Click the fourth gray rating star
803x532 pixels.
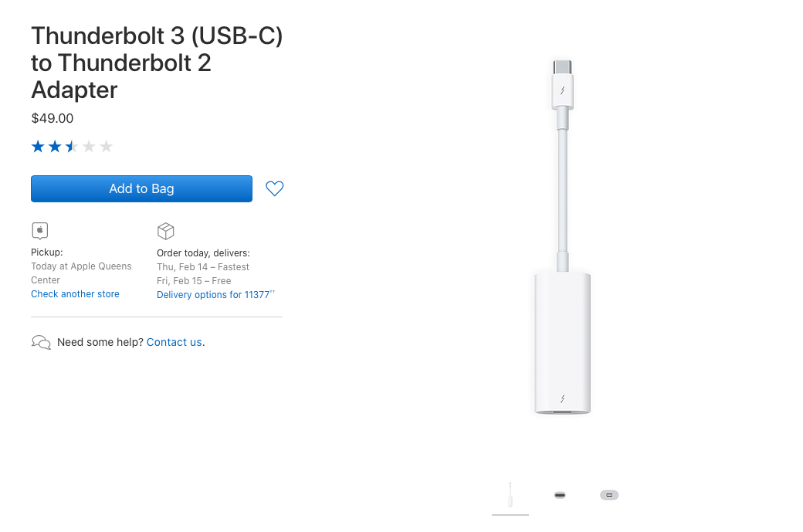point(89,147)
